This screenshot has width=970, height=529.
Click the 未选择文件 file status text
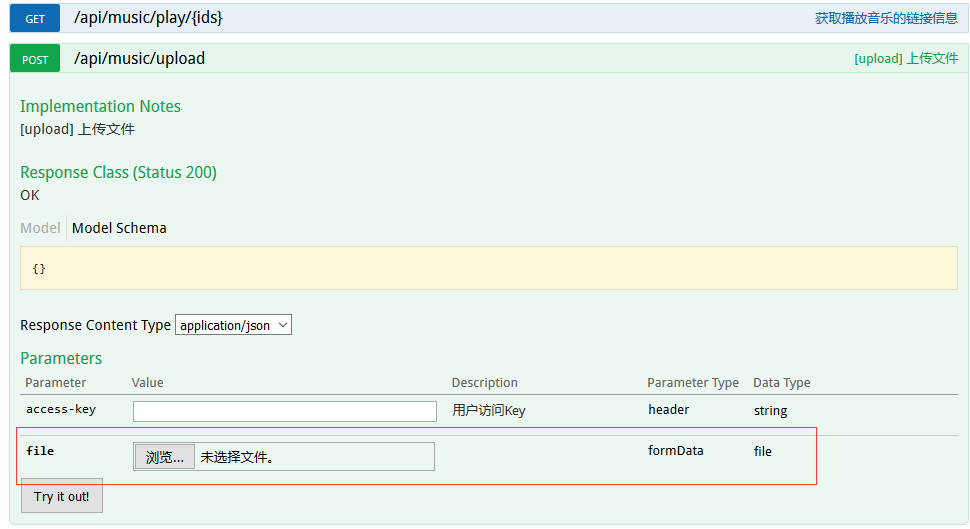pos(237,457)
